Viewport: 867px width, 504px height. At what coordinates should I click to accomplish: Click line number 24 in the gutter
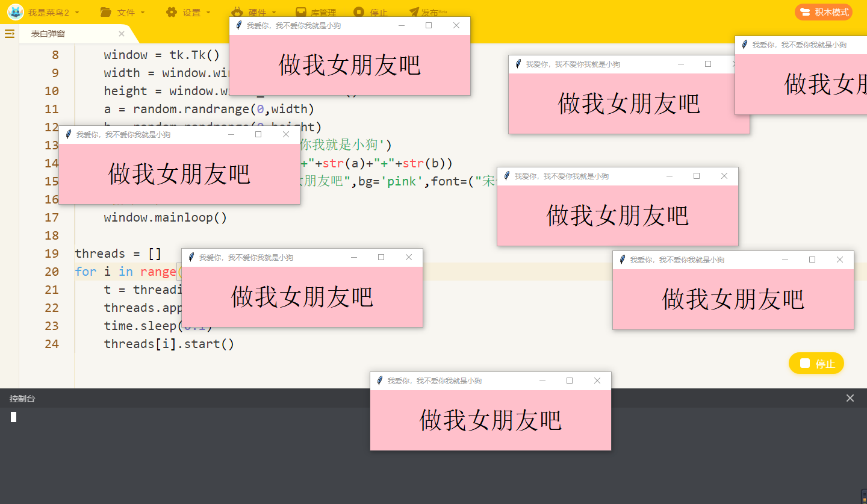point(52,344)
